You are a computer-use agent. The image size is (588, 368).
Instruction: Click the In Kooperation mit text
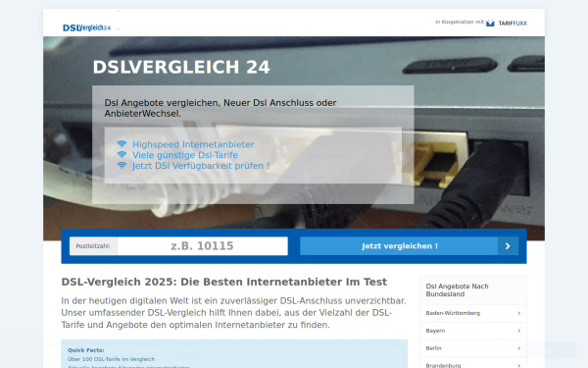point(460,23)
